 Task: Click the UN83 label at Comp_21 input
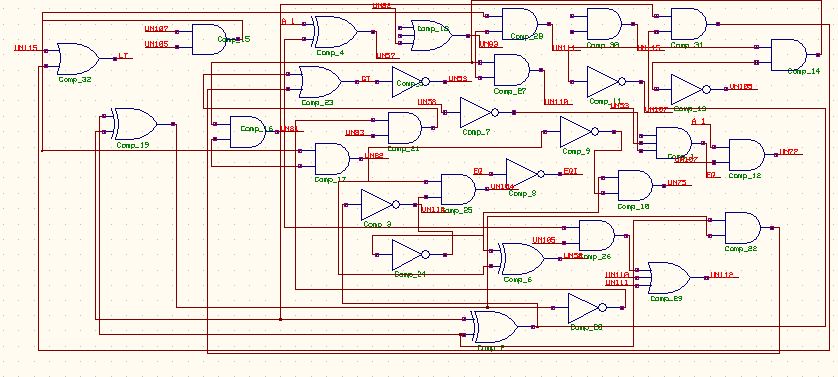(x=355, y=133)
